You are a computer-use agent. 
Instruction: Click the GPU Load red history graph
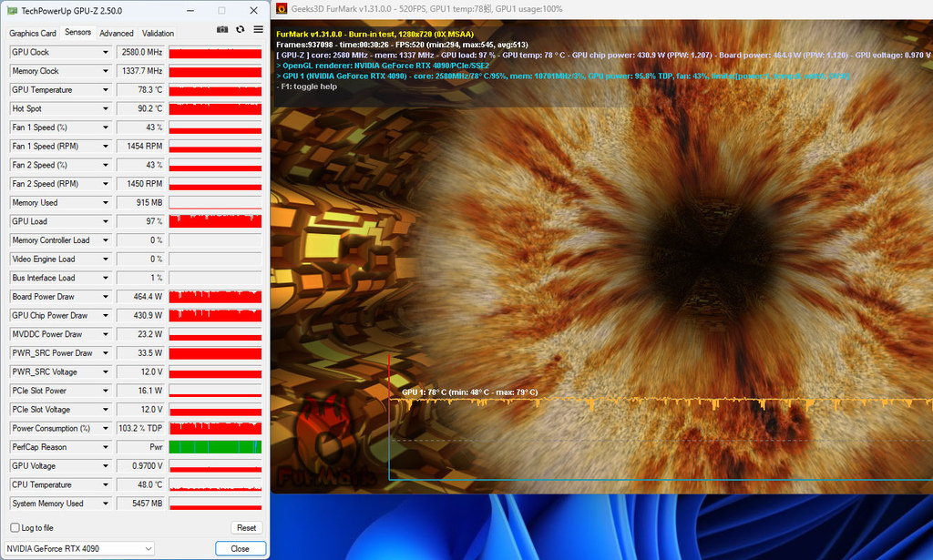coord(215,221)
